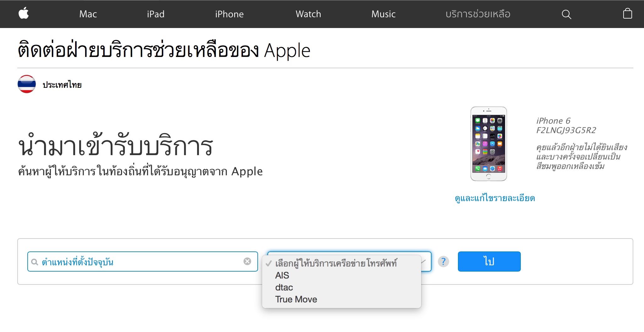The image size is (644, 332).
Task: Click the magnifier inside the location field
Action: coord(35,262)
